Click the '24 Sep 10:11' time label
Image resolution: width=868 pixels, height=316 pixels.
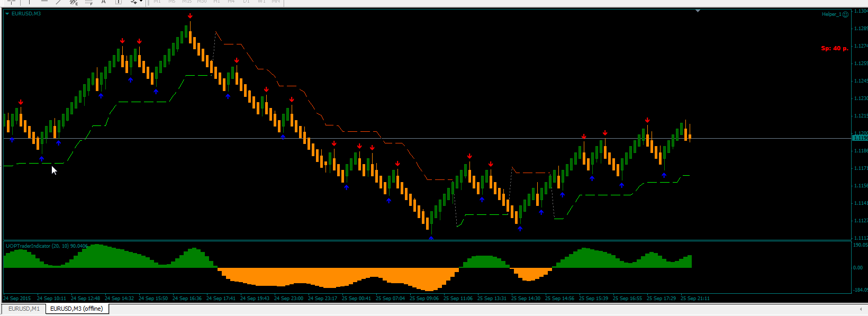[51, 299]
